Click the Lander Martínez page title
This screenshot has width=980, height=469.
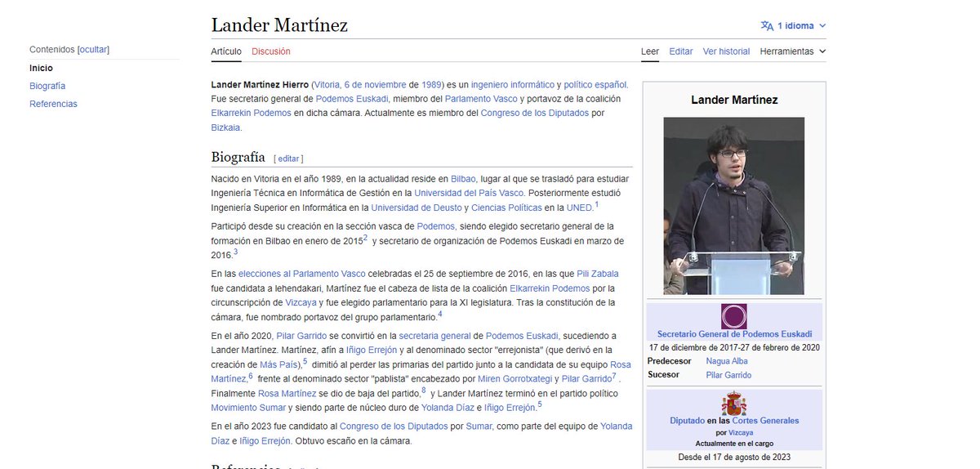(x=279, y=25)
